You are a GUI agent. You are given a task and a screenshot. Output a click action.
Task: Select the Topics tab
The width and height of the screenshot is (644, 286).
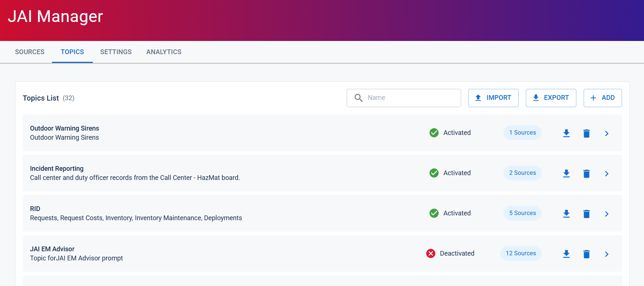coord(72,52)
